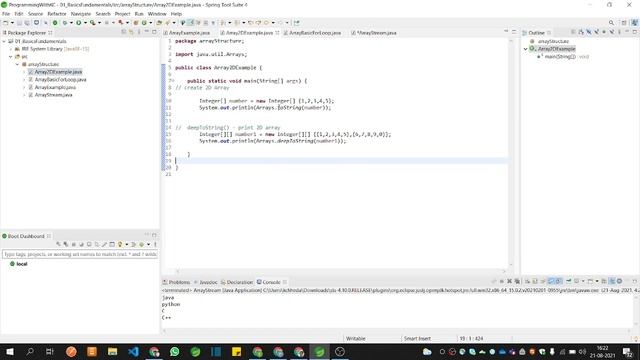Click the Java perspective icon top right

coord(635,23)
